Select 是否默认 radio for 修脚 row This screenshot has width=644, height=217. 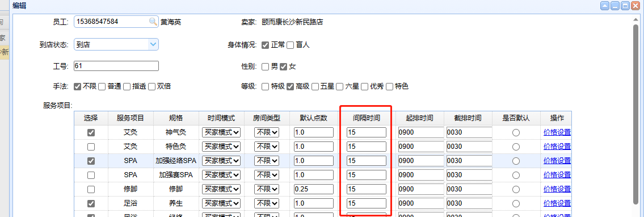pyautogui.click(x=516, y=190)
